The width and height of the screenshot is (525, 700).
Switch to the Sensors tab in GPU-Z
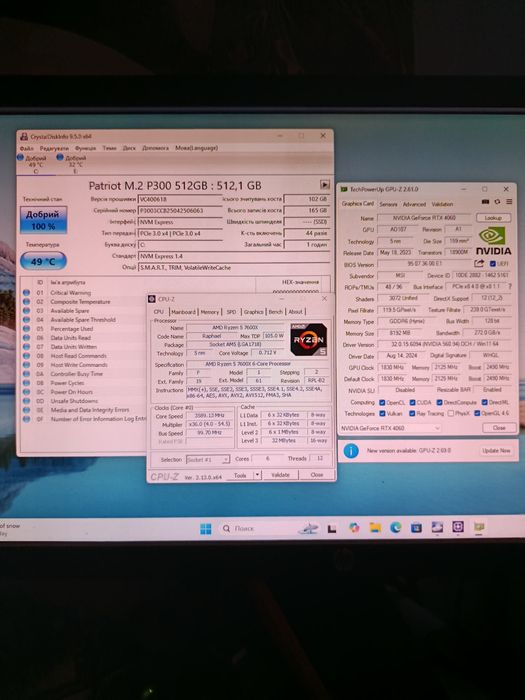(388, 204)
